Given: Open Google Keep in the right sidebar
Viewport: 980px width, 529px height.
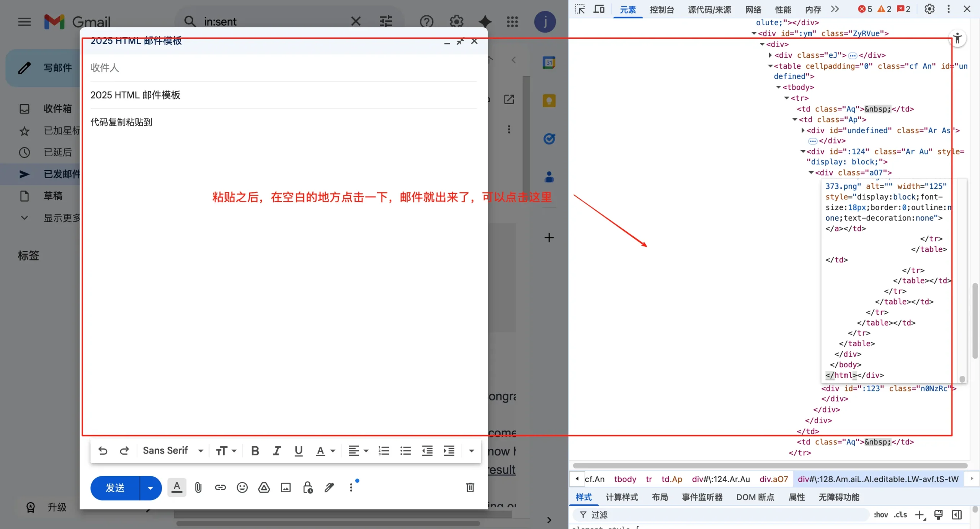Looking at the screenshot, I should [x=549, y=100].
